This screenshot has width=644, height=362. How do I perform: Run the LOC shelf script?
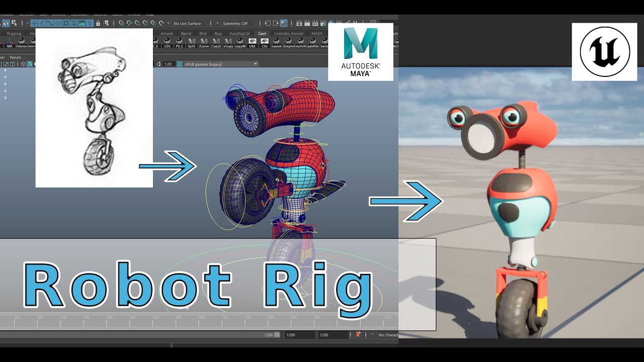pos(168,43)
